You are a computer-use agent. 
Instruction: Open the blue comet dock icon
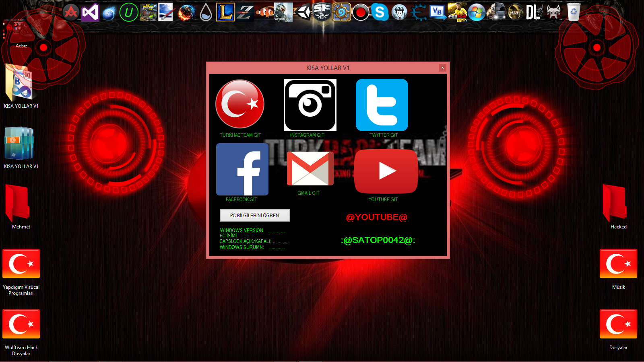(x=109, y=13)
